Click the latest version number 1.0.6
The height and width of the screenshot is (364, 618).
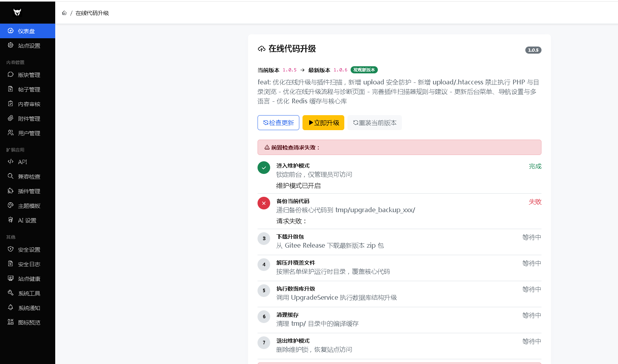[x=340, y=70]
